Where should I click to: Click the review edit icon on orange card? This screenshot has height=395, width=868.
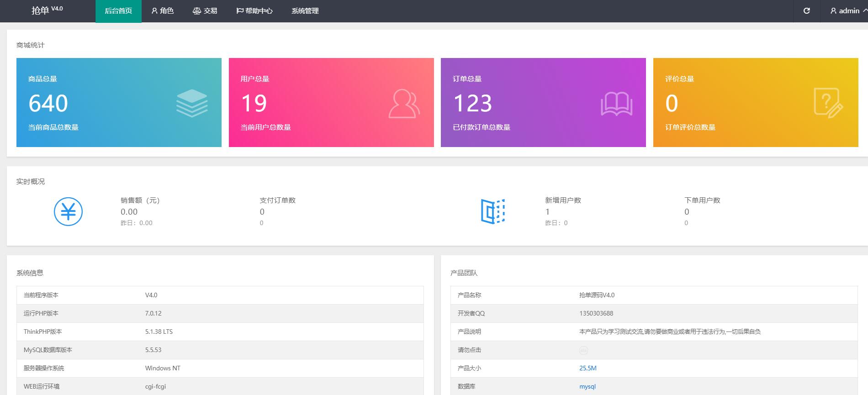click(x=828, y=103)
